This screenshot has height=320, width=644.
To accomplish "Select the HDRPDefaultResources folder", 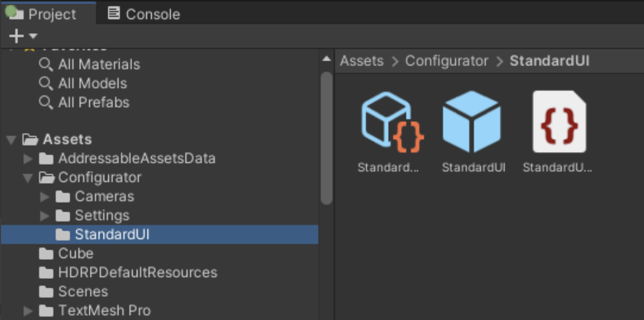I will point(137,272).
